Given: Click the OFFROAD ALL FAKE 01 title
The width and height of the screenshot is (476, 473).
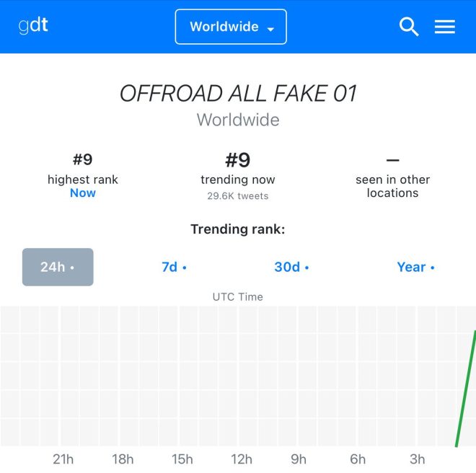Looking at the screenshot, I should 238,93.
